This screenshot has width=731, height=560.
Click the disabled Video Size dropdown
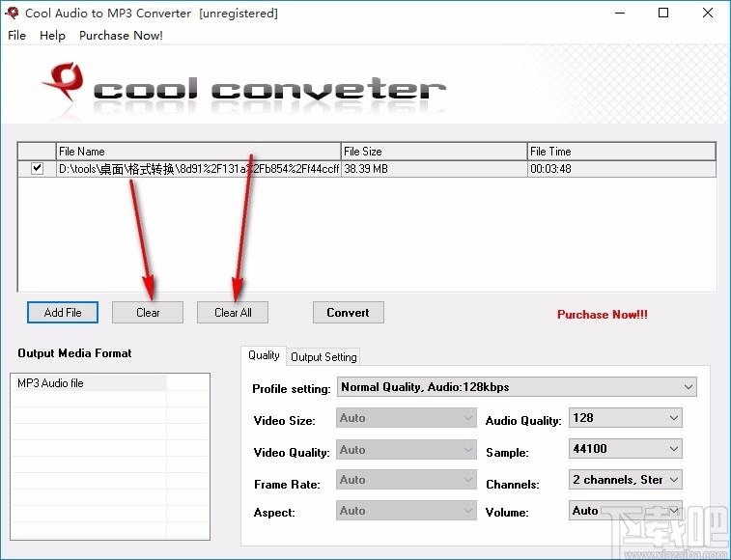[407, 418]
